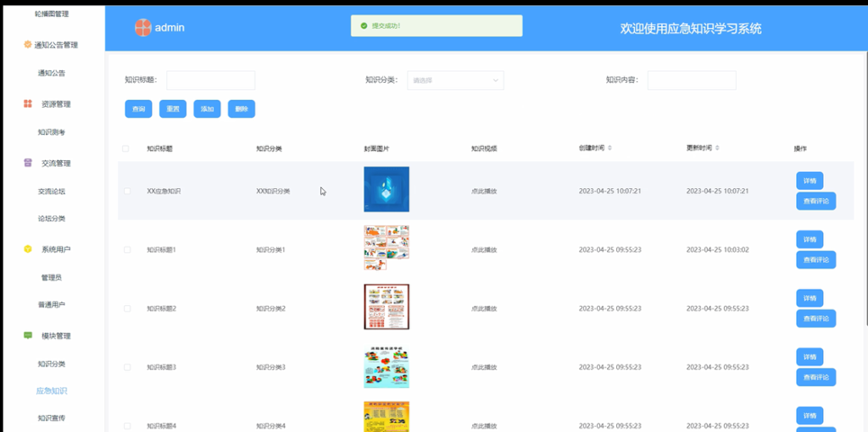The image size is (868, 432).
Task: Open blue cover image of XX应急知识
Action: point(387,189)
